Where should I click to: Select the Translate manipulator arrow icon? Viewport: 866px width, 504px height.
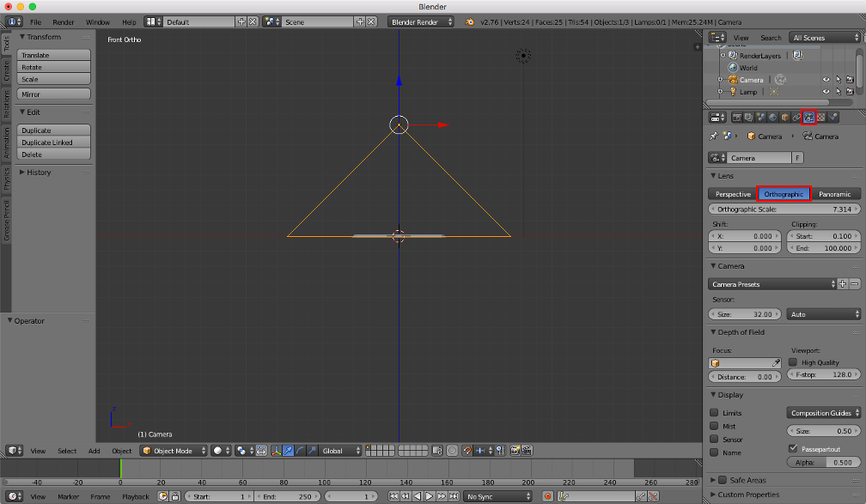point(288,451)
